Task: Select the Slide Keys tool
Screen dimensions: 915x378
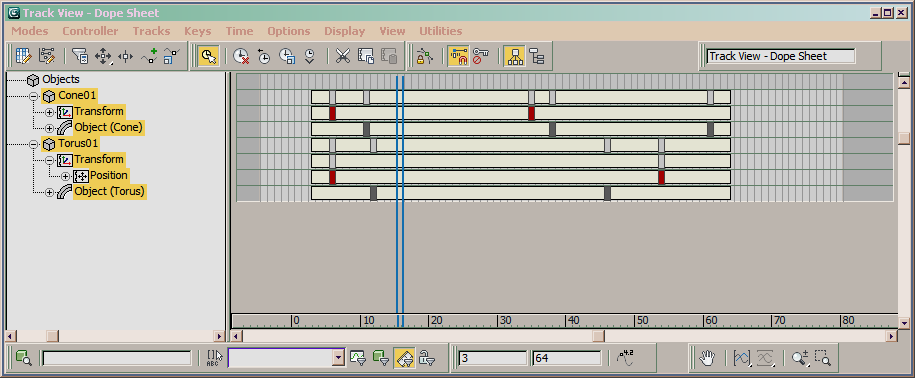Action: coord(125,57)
